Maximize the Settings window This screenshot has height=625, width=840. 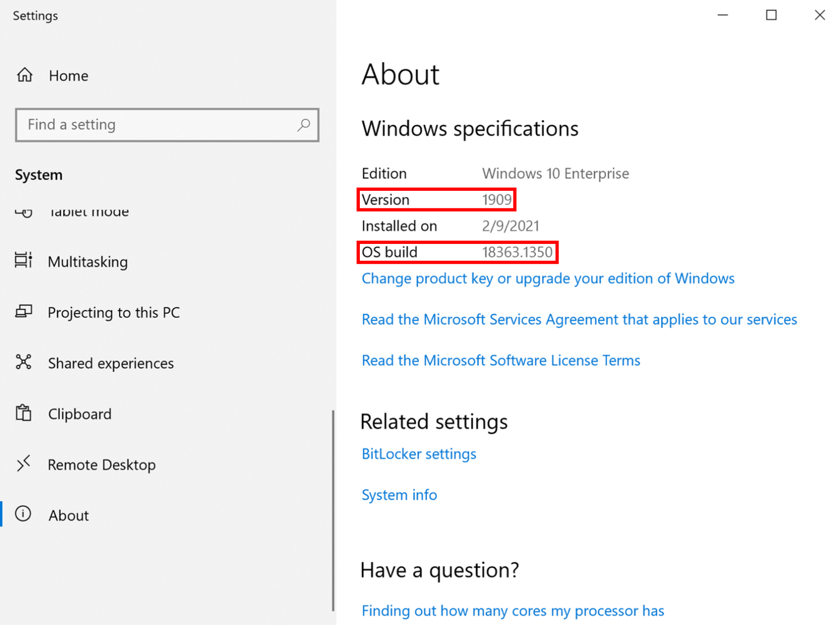771,15
